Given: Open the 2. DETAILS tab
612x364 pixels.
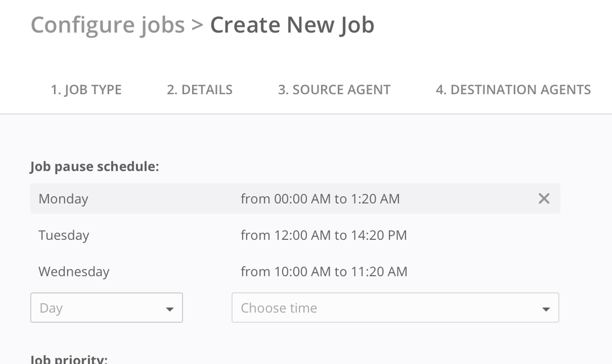Looking at the screenshot, I should [199, 90].
